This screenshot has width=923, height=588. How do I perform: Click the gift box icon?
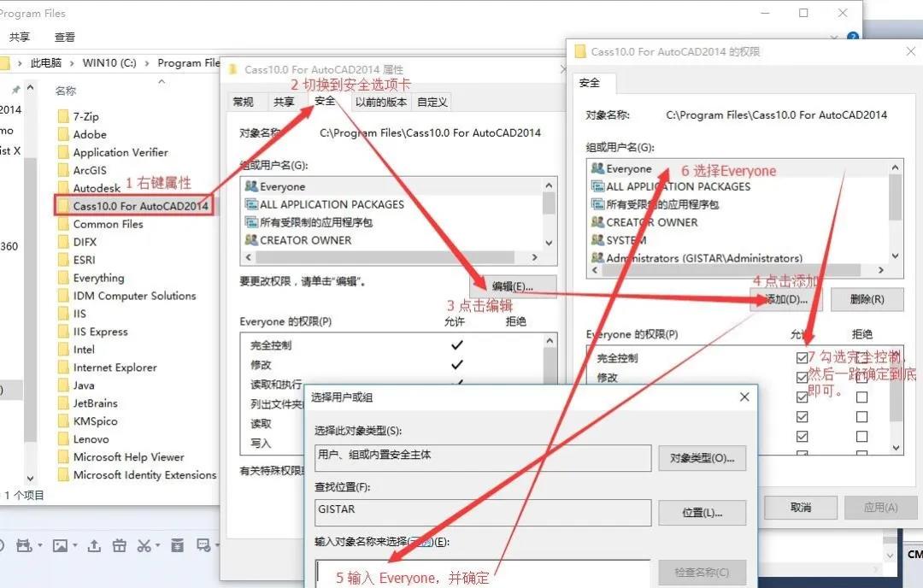pyautogui.click(x=119, y=545)
